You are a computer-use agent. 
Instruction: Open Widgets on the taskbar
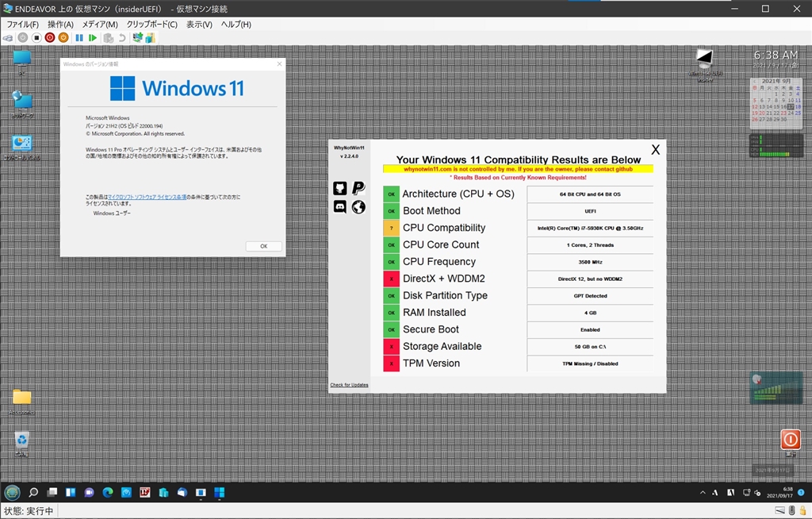(x=71, y=493)
